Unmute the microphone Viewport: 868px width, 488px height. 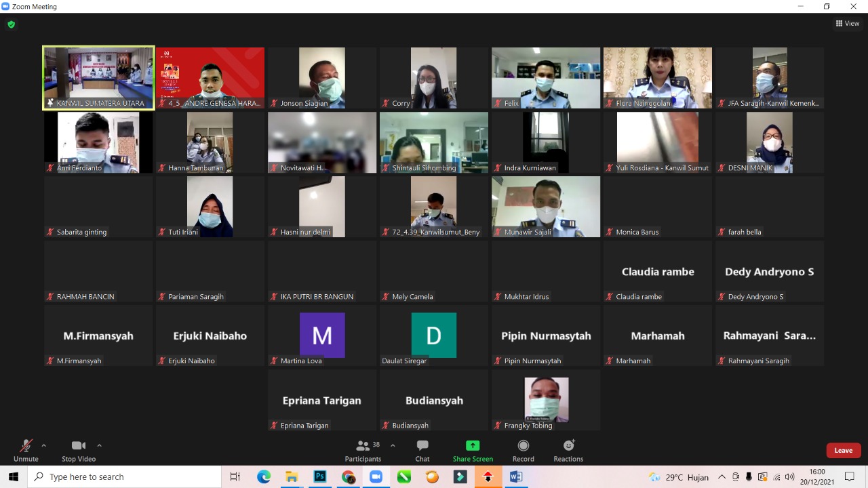pos(26,450)
